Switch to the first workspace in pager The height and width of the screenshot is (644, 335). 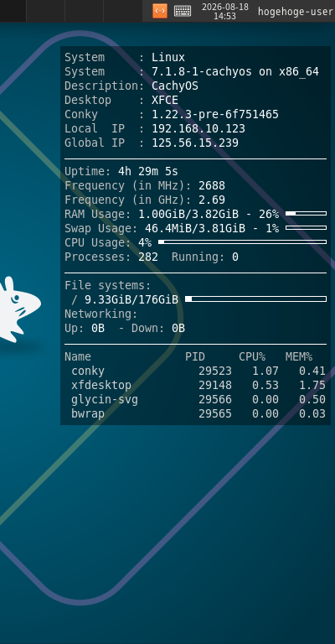pyautogui.click(x=13, y=11)
